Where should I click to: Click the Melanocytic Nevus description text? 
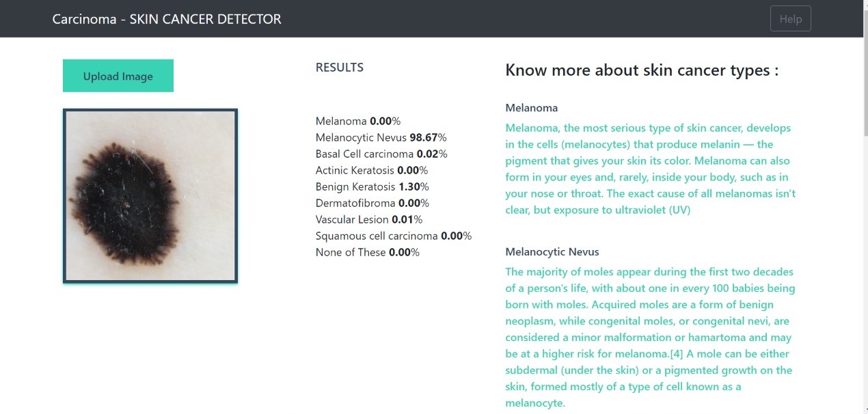(649, 337)
